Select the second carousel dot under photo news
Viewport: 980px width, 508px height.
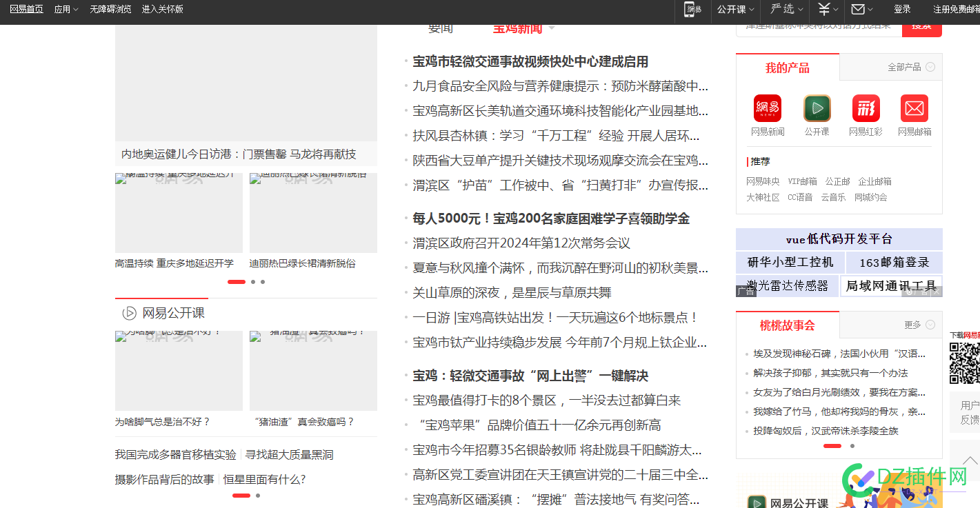click(x=253, y=282)
